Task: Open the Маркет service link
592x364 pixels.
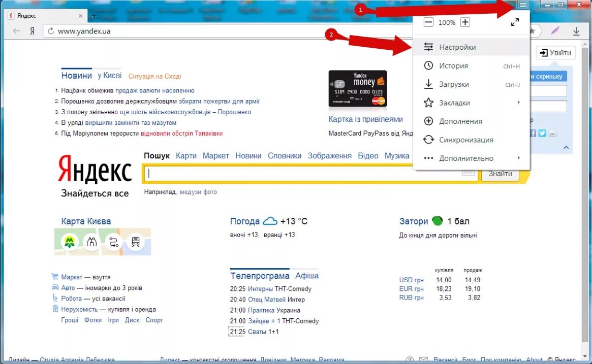Action: (x=216, y=156)
